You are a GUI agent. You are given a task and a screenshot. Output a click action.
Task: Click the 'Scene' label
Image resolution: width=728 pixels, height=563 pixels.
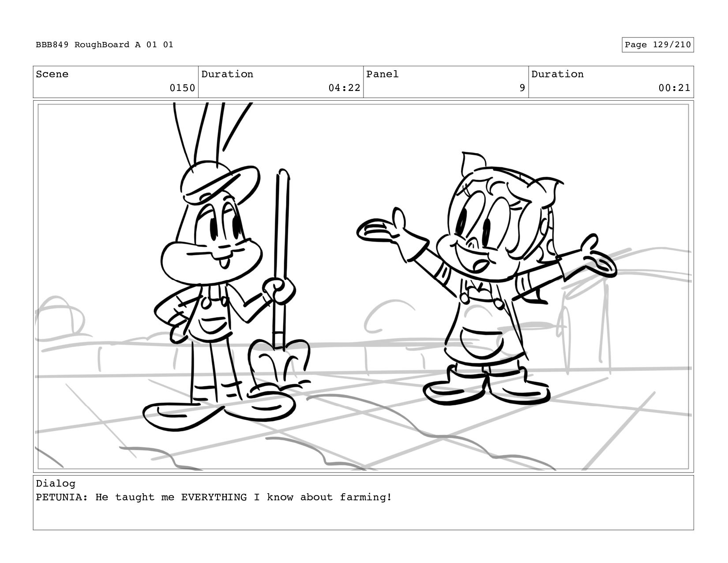point(52,74)
